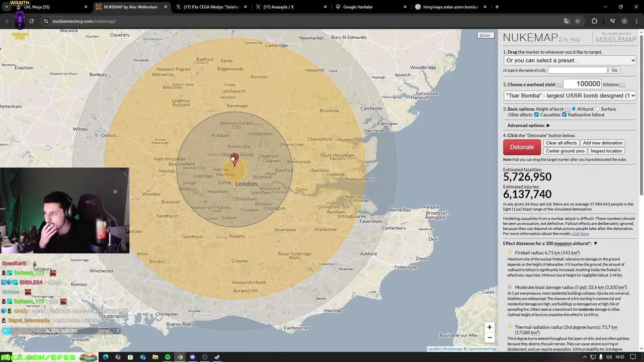Screen dimensions: 644x362
Task: Reload the NUKEMAP page
Action: [31, 21]
